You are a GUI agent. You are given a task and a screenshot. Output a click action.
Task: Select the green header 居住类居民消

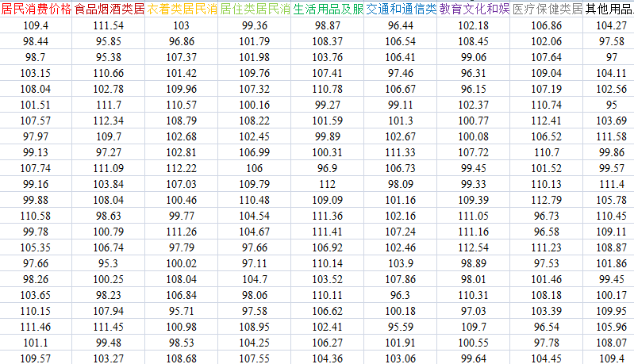pyautogui.click(x=255, y=9)
